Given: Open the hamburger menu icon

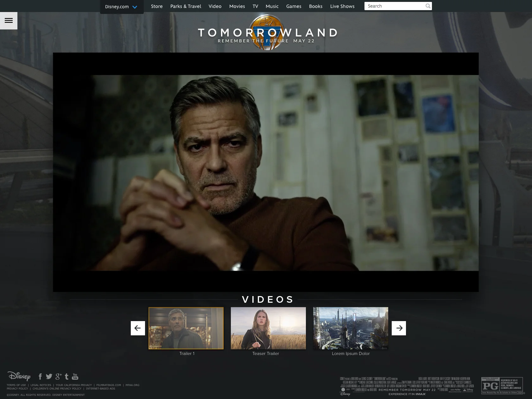Looking at the screenshot, I should (9, 21).
